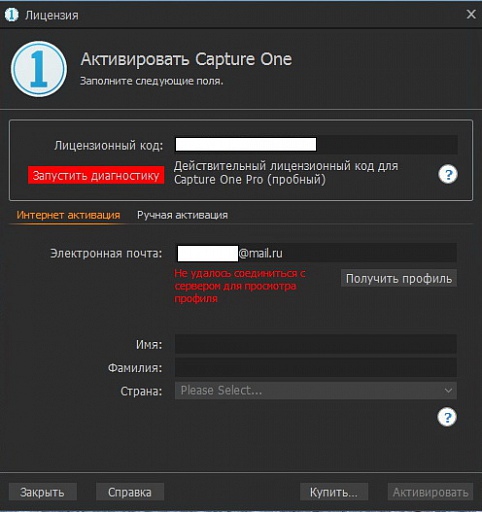Viewport: 482px width, 512px height.
Task: Click the Закрыть button
Action: tap(42, 492)
